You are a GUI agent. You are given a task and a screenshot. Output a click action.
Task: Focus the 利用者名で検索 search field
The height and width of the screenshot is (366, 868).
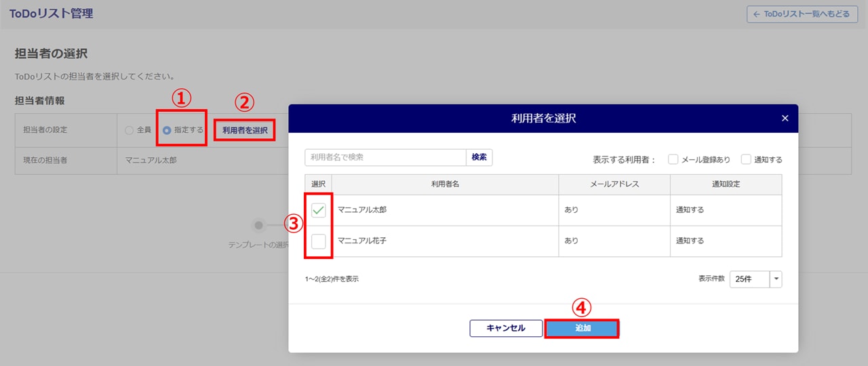pos(384,157)
